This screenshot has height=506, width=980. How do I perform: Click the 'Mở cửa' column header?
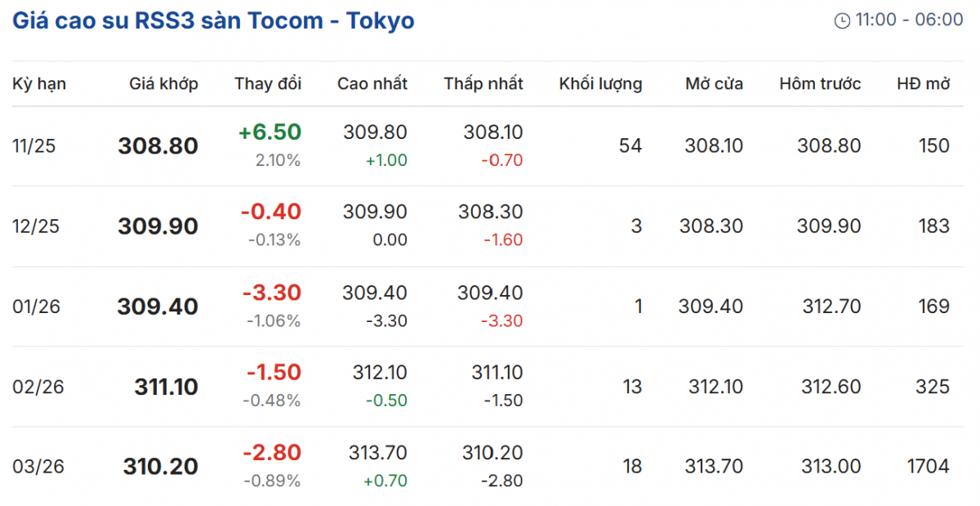tap(714, 83)
